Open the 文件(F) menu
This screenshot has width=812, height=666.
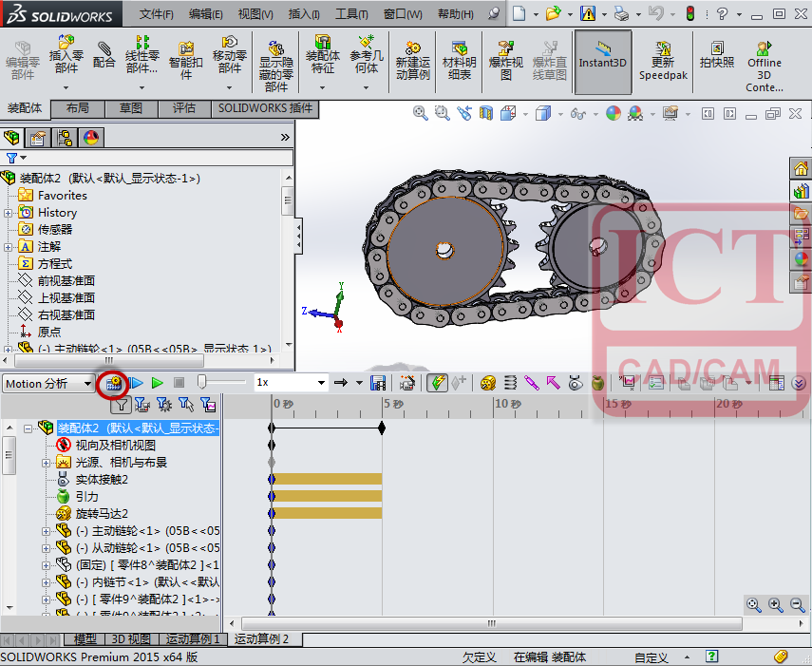point(157,14)
